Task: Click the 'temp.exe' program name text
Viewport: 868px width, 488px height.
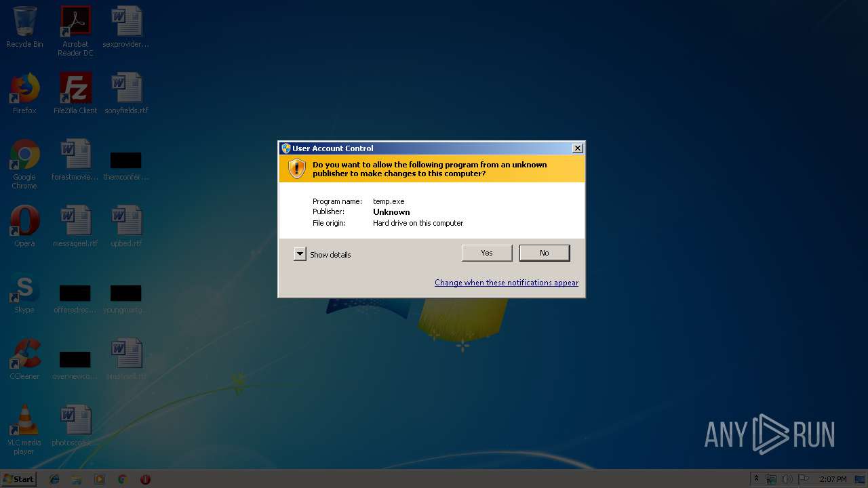Action: [x=389, y=201]
